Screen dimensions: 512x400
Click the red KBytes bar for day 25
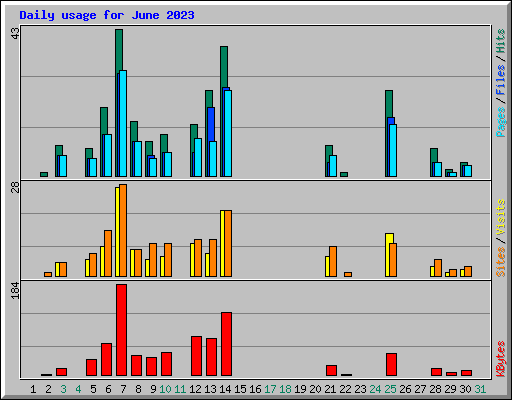(391, 365)
